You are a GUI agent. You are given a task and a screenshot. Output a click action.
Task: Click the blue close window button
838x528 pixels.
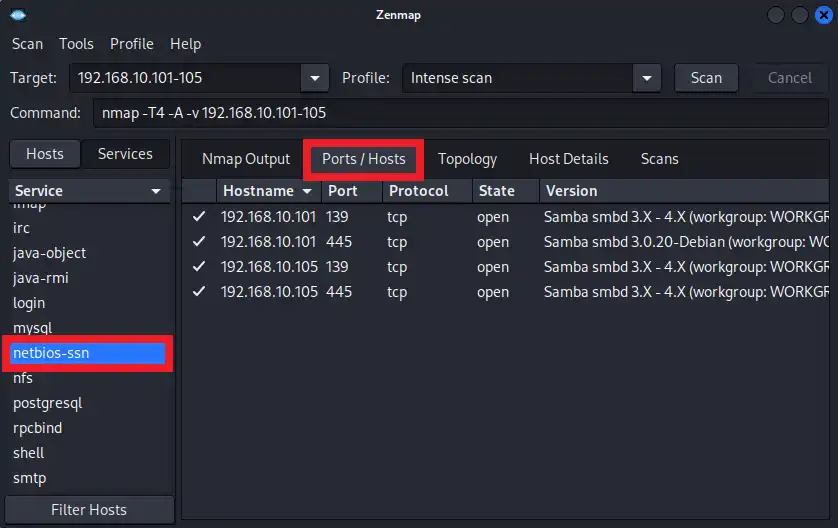[x=824, y=15]
